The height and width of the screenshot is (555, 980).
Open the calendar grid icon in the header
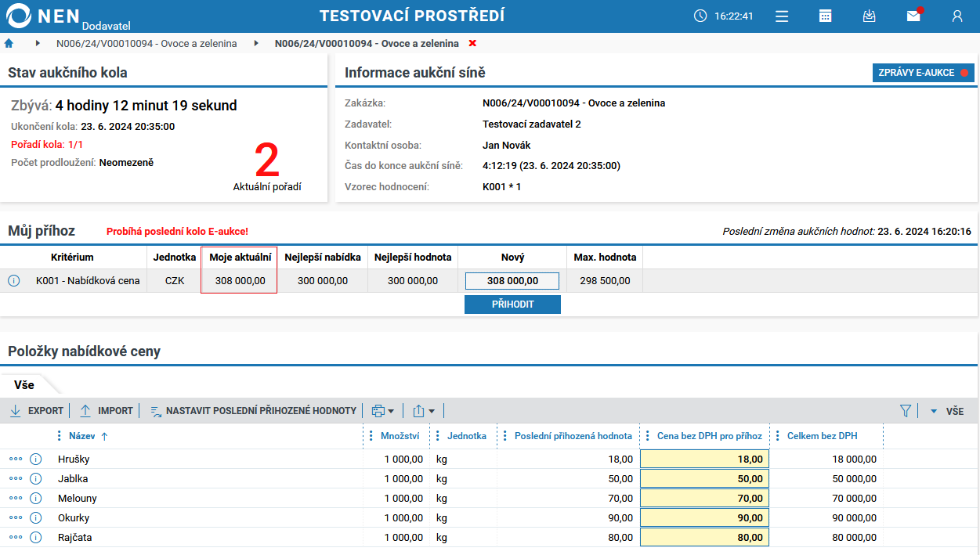tap(825, 16)
